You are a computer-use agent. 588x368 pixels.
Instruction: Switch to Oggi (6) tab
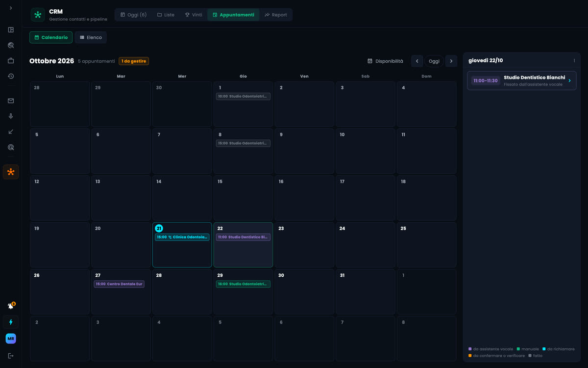(x=133, y=15)
